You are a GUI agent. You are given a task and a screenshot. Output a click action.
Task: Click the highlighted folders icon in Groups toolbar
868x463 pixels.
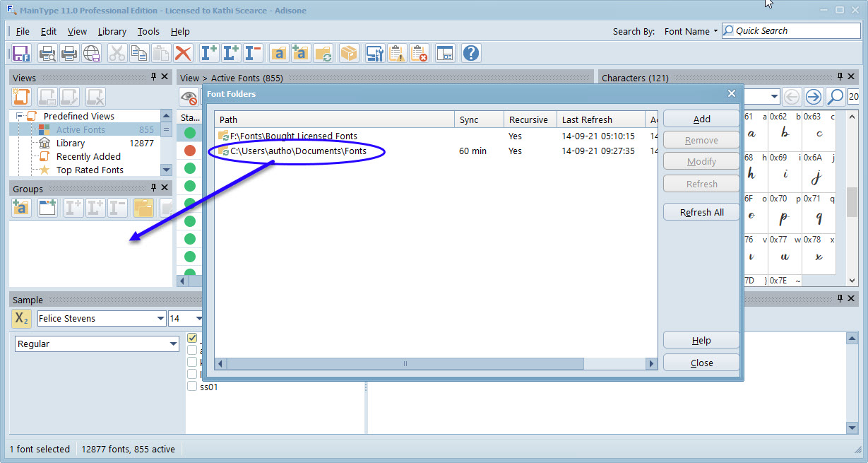click(x=143, y=208)
